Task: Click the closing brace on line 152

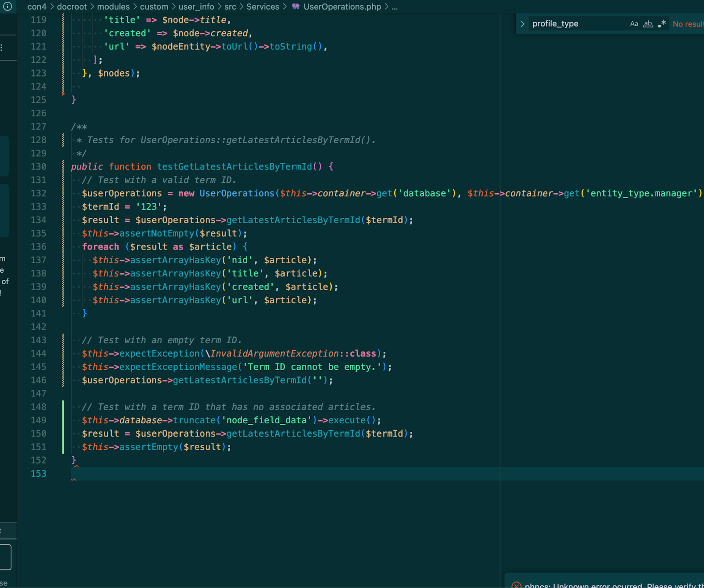Action: 74,460
